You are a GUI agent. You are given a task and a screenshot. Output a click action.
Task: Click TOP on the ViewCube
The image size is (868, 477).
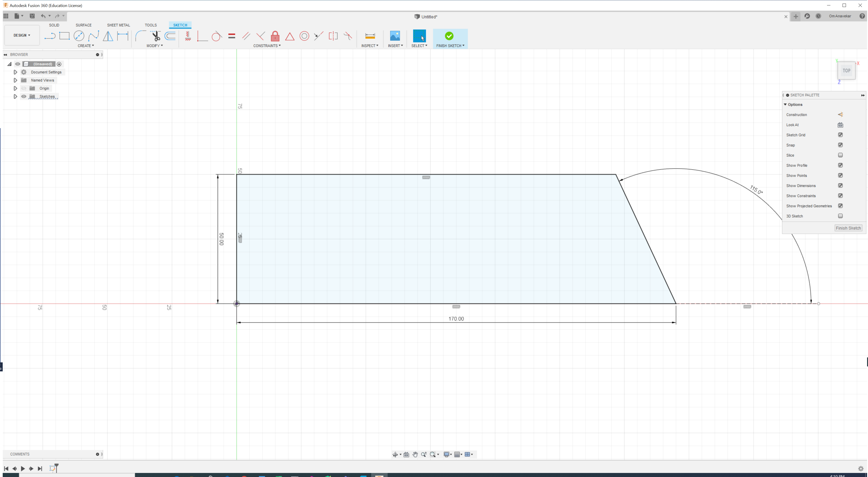[x=846, y=70]
